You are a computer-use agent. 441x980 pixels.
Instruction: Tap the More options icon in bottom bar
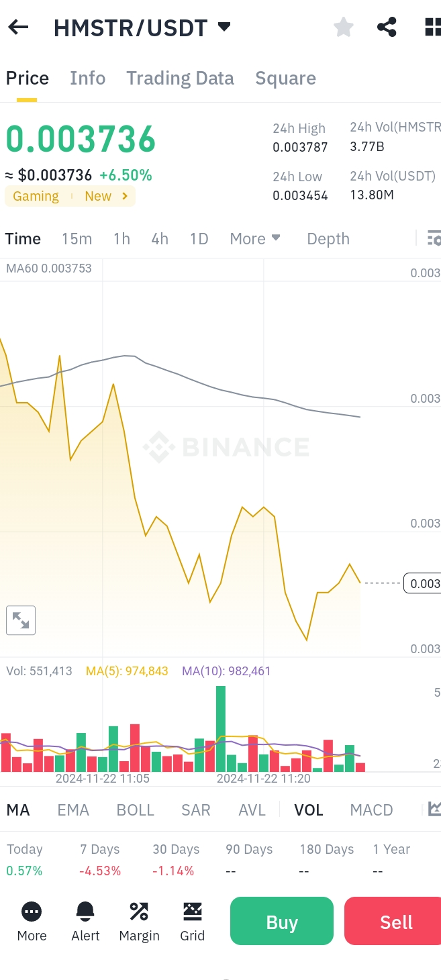click(x=32, y=921)
